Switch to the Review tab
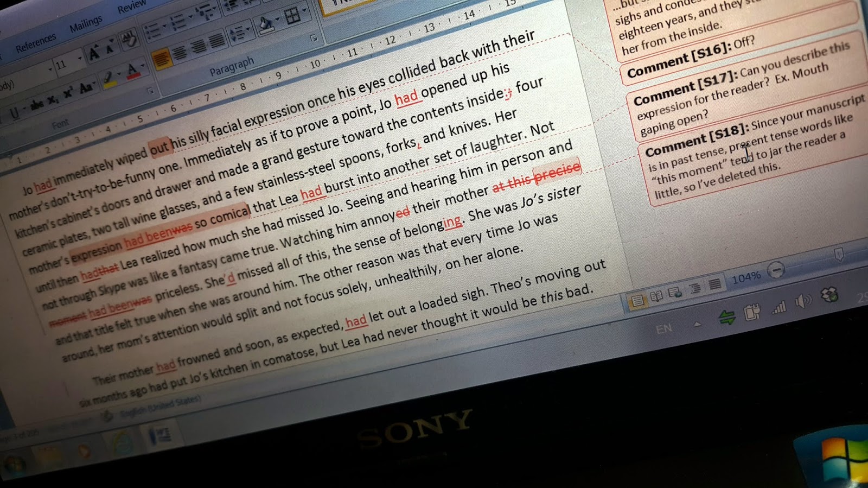 (x=131, y=7)
